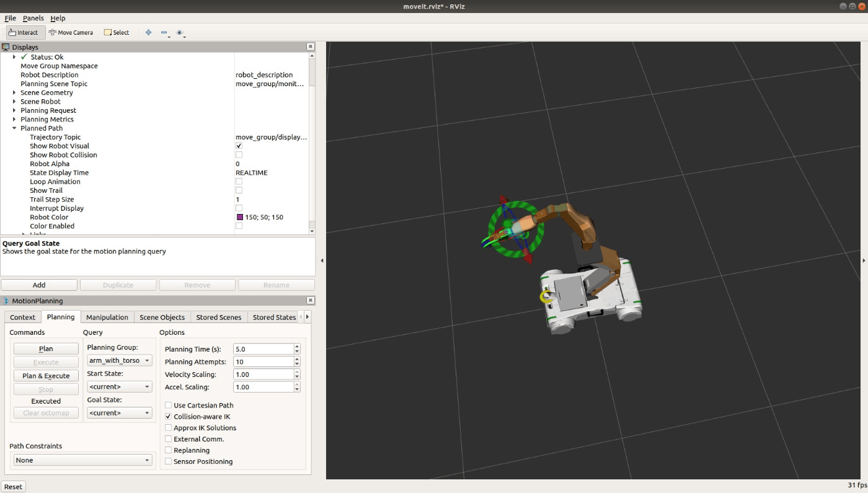Image resolution: width=868 pixels, height=493 pixels.
Task: Open the Start State dropdown
Action: click(x=119, y=387)
